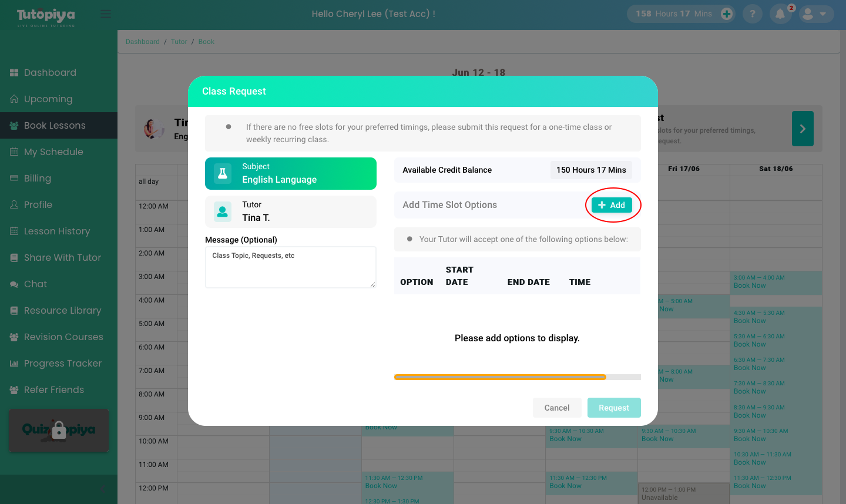Add a time slot option
846x504 pixels.
(x=612, y=205)
